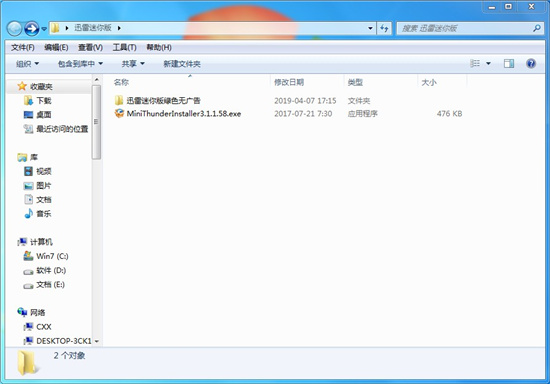Screen dimensions: 550x384
Task: Open the view options dropdown arrow
Action: tap(488, 63)
